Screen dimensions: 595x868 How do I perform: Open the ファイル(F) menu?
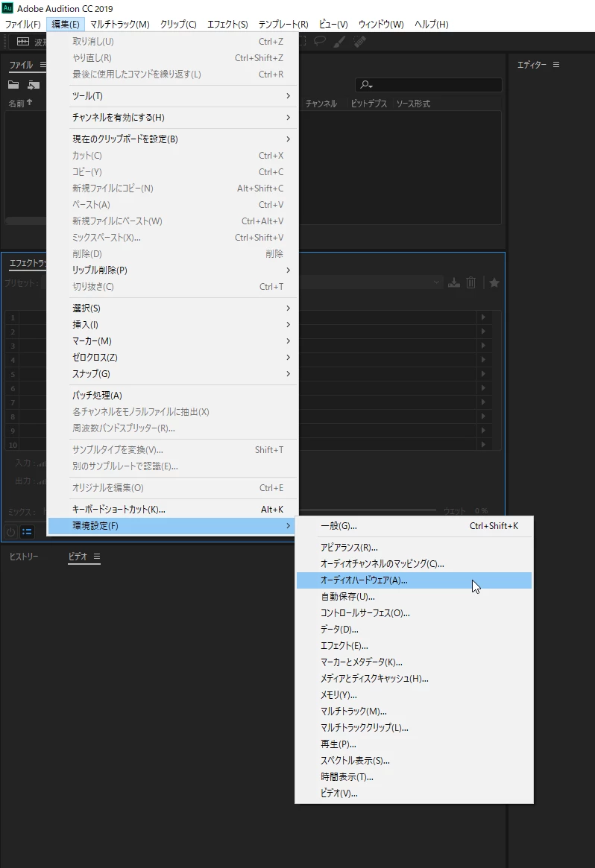(x=22, y=25)
